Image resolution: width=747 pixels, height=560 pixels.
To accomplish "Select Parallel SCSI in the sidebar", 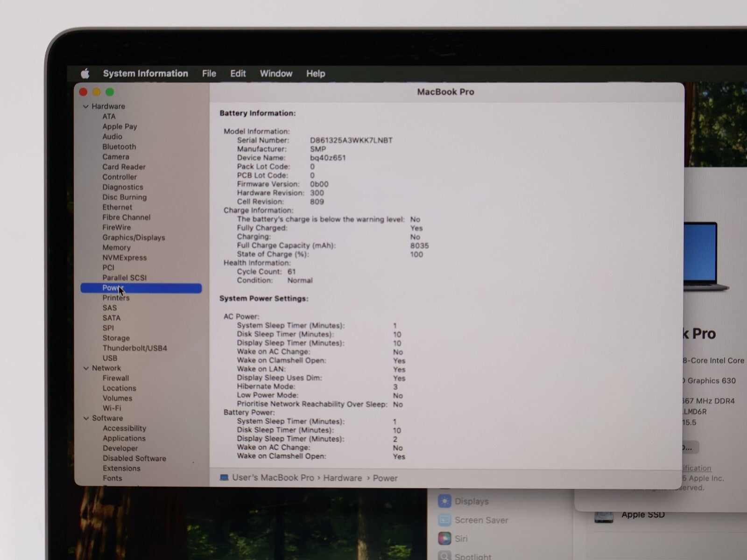I will coord(124,278).
